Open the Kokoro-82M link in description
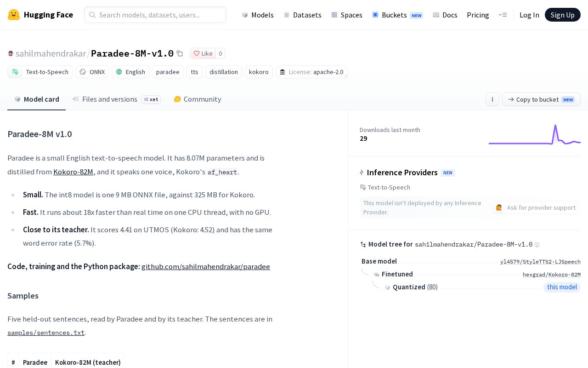Image resolution: width=588 pixels, height=368 pixels. (x=73, y=172)
